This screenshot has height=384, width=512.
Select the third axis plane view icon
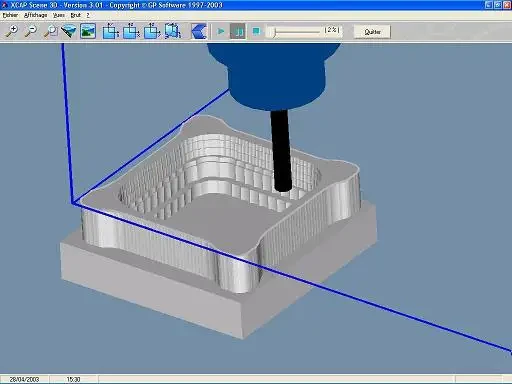click(152, 31)
